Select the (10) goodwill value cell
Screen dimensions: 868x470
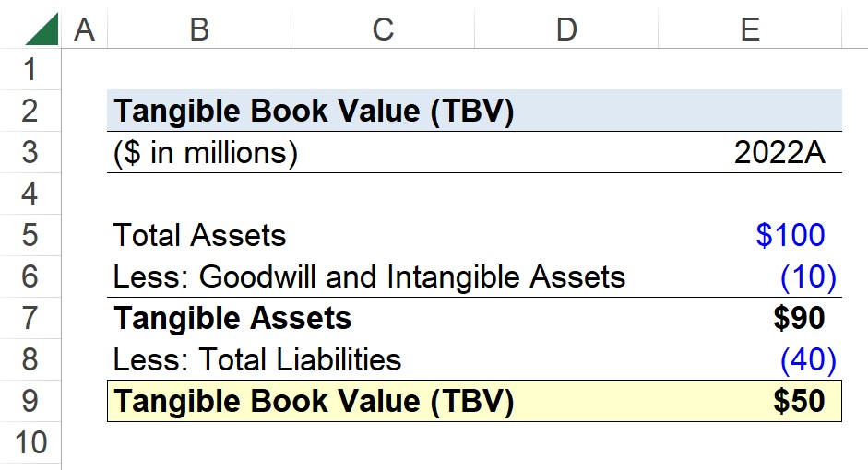pos(808,276)
